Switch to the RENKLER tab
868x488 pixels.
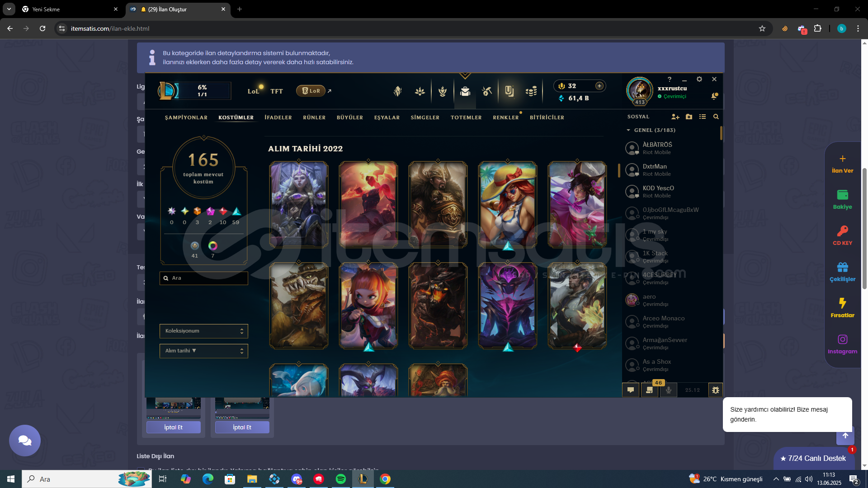[x=506, y=117]
